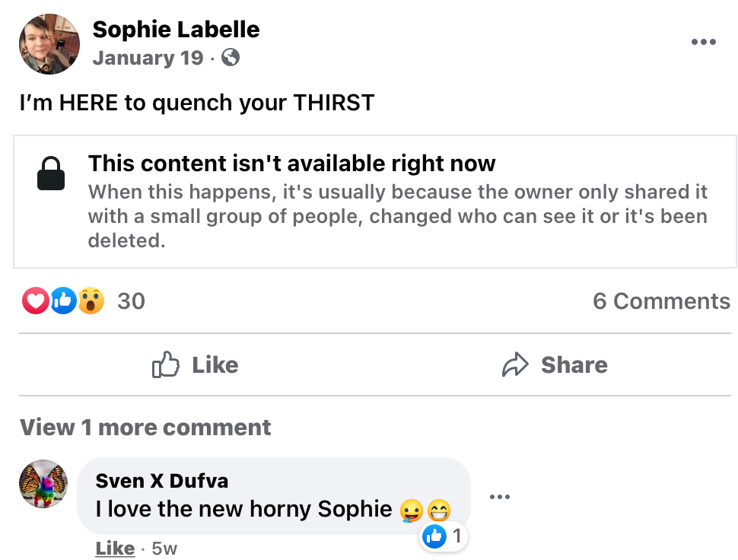
Task: View the 30 reactions count
Action: (131, 301)
